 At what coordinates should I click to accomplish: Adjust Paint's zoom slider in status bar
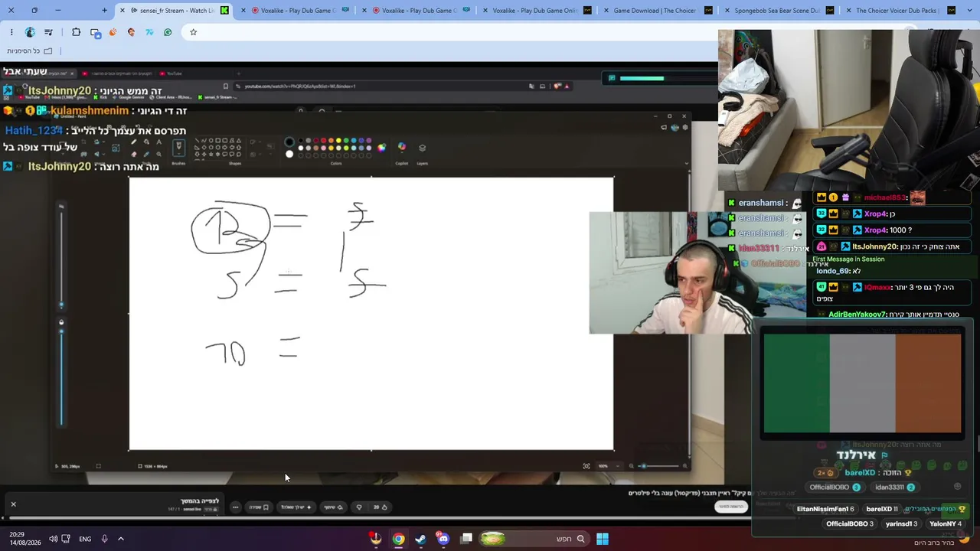click(658, 466)
